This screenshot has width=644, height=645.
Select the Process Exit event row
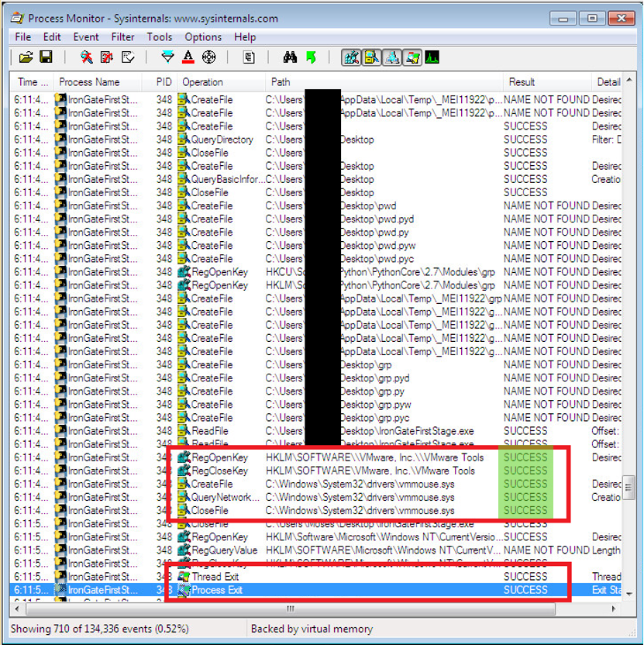point(316,590)
